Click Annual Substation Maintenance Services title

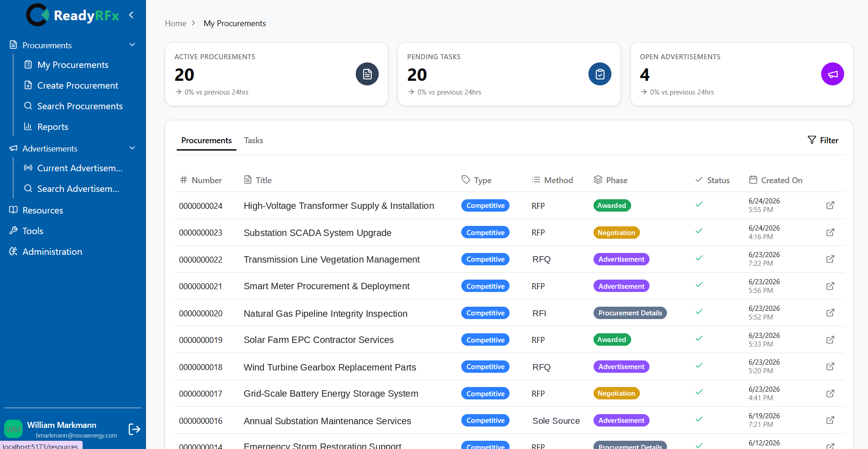coord(327,421)
